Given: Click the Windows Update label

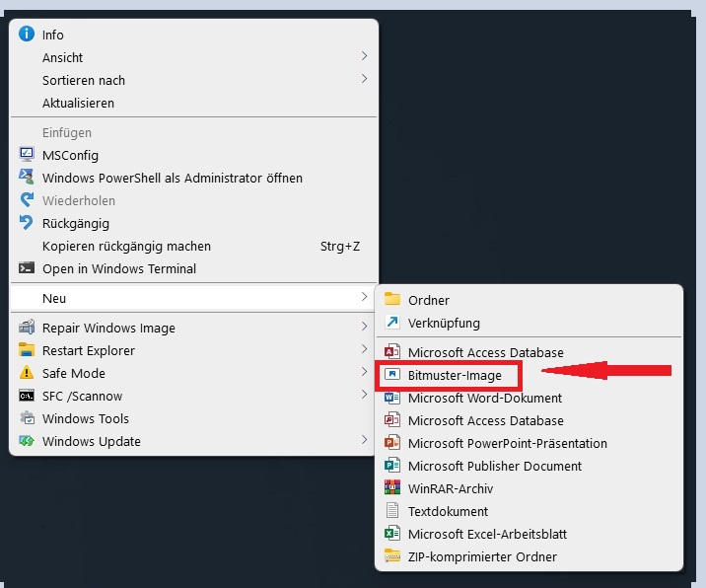Looking at the screenshot, I should coord(92,442).
